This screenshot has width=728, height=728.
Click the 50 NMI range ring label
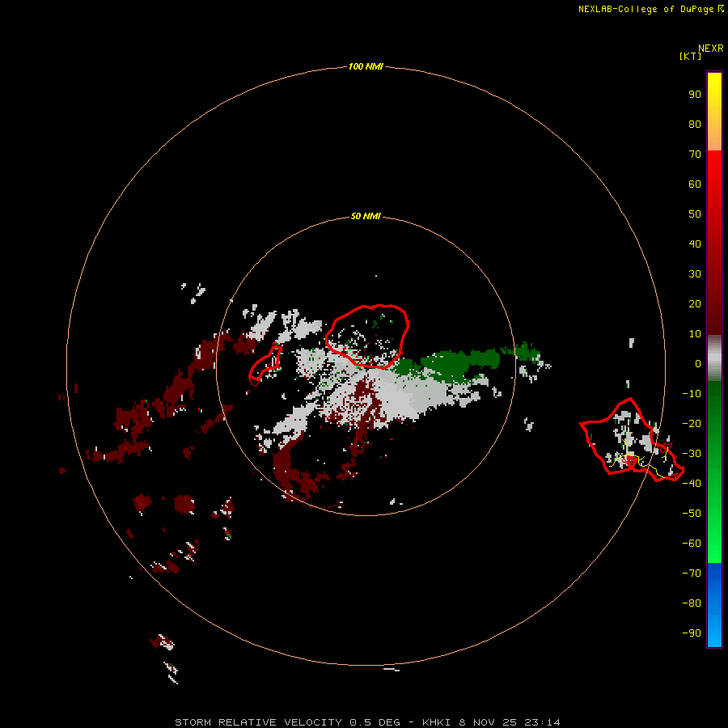[366, 216]
